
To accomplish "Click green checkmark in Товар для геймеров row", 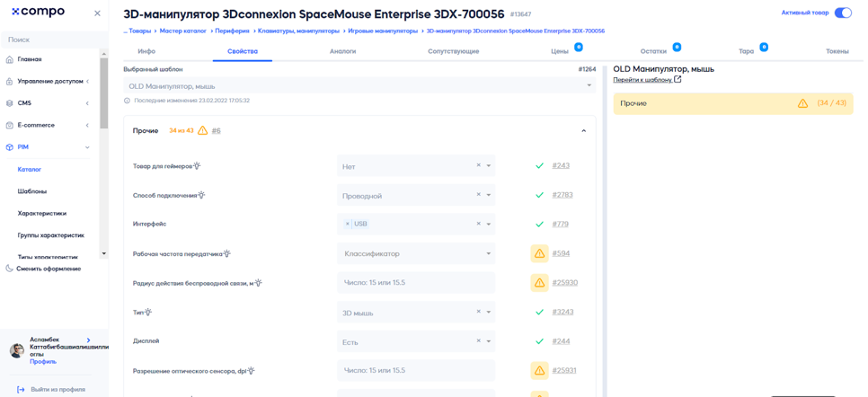I will (x=539, y=165).
